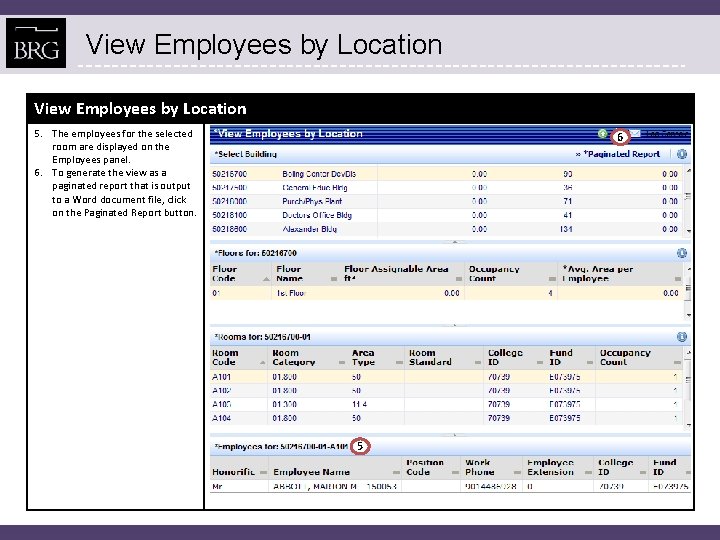This screenshot has height=540, width=720.
Task: Click floors list scroll up arrow
Action: [688, 270]
